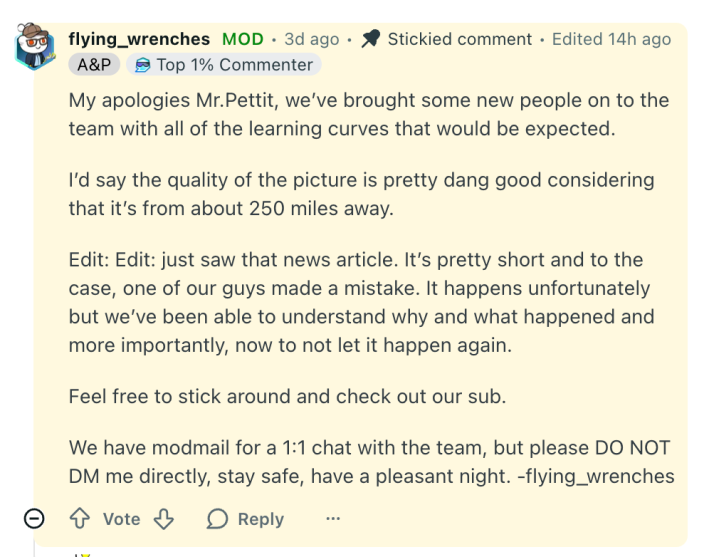Click the 'Feel free to stick around' sentence
The width and height of the screenshot is (709, 557).
click(x=288, y=394)
